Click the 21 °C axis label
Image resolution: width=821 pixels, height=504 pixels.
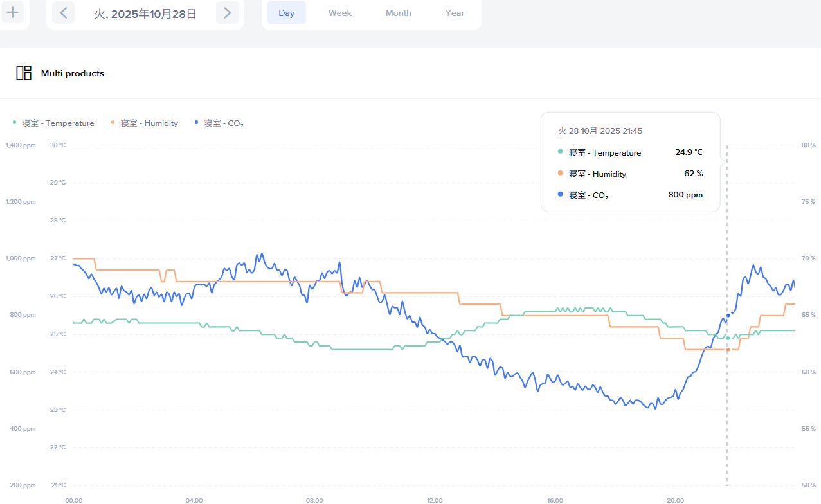click(x=58, y=485)
